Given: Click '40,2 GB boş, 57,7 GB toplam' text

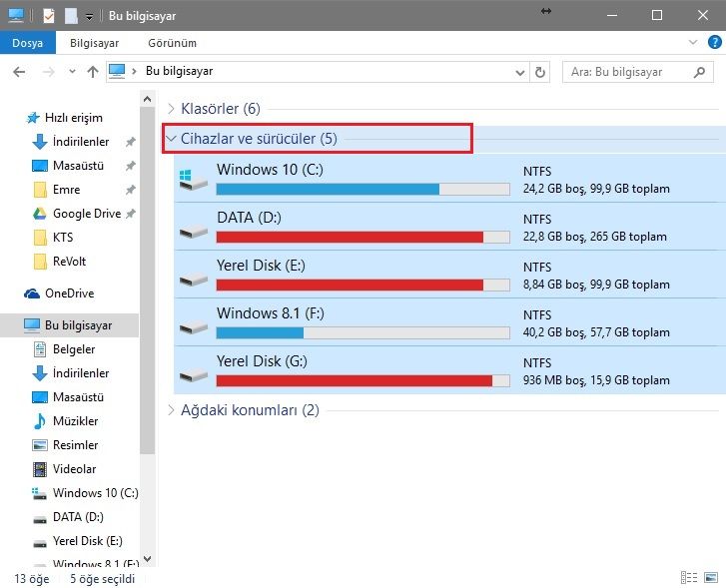Looking at the screenshot, I should pos(596,332).
